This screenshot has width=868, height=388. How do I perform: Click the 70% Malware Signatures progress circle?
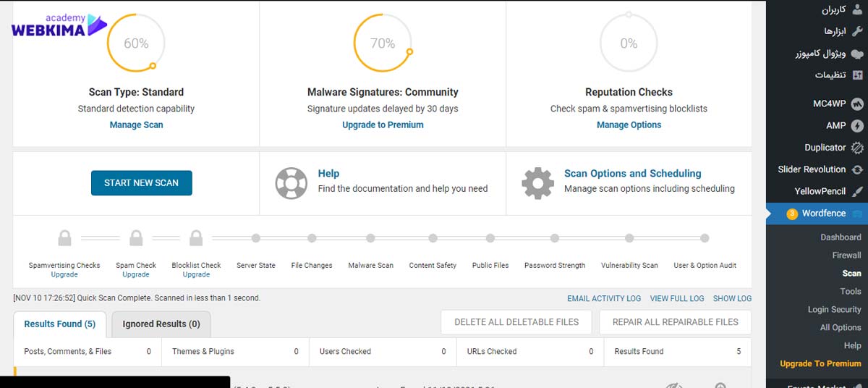pos(383,43)
